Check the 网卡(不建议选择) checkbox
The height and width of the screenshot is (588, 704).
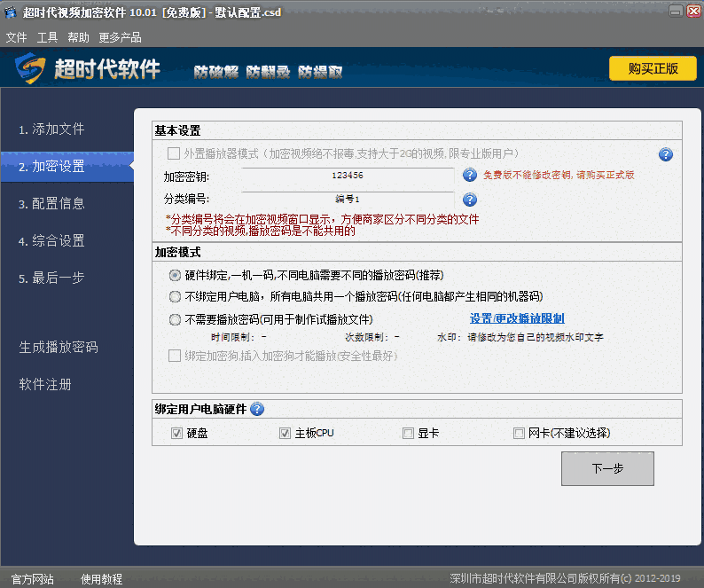tap(519, 433)
